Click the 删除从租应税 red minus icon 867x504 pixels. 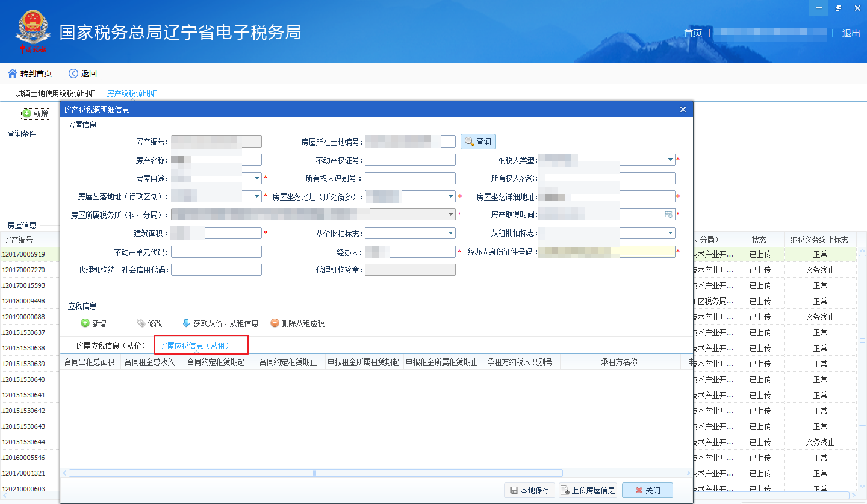(275, 323)
